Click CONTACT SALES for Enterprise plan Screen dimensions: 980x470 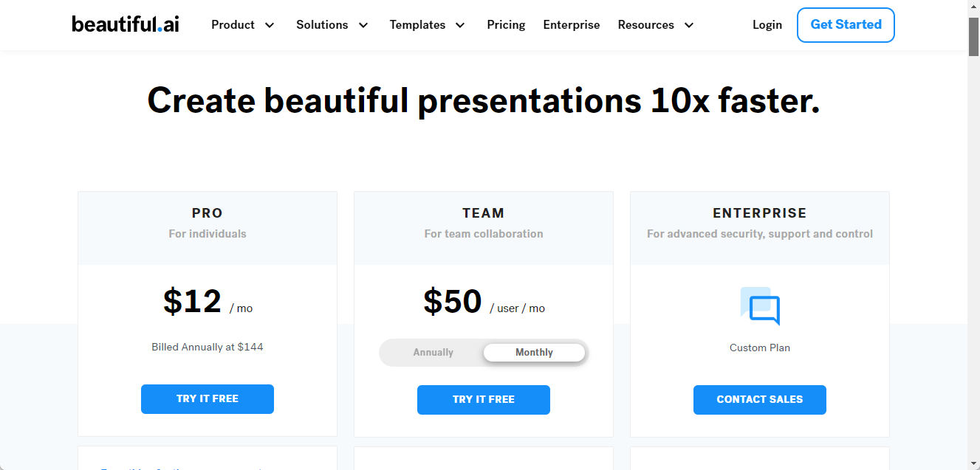pyautogui.click(x=760, y=400)
